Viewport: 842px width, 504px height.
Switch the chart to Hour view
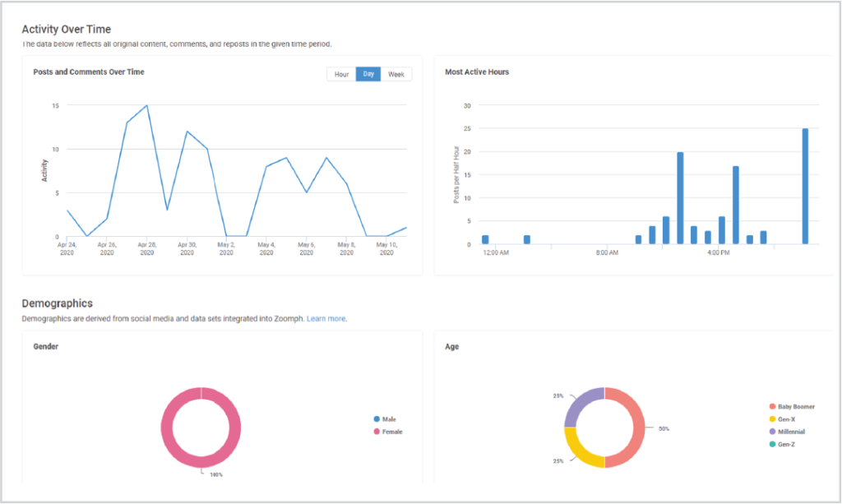tap(341, 75)
